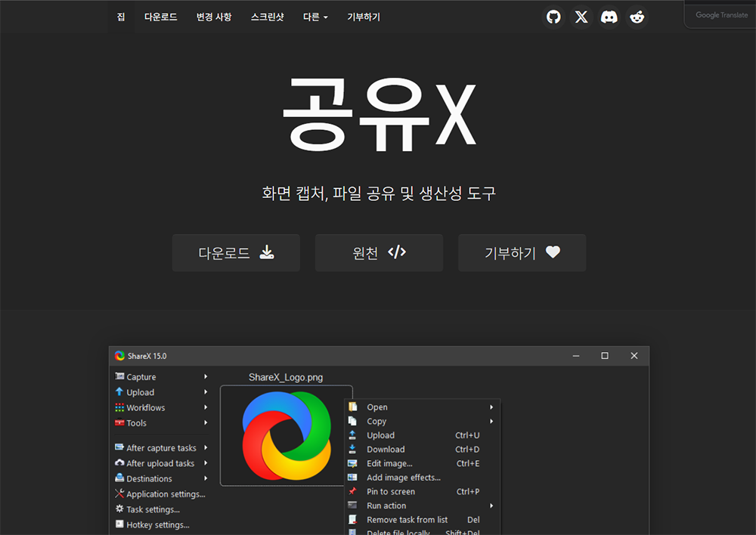Expand the Open submenu arrow in context menu
Image resolution: width=756 pixels, height=535 pixels.
491,407
